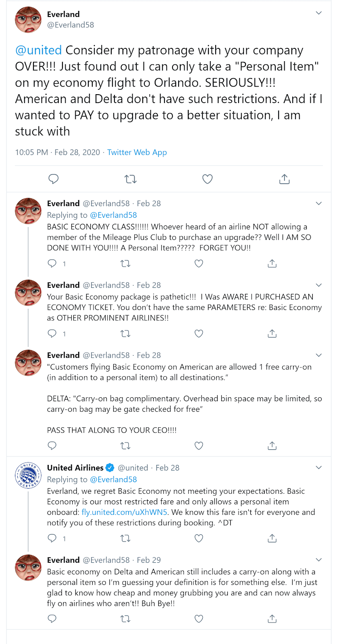The width and height of the screenshot is (341, 644).
Task: Open the @Everland58 link in United's reply
Action: tap(113, 479)
